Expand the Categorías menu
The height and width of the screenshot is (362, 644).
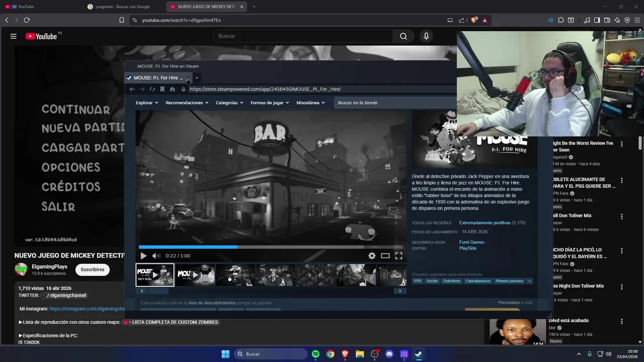[229, 103]
